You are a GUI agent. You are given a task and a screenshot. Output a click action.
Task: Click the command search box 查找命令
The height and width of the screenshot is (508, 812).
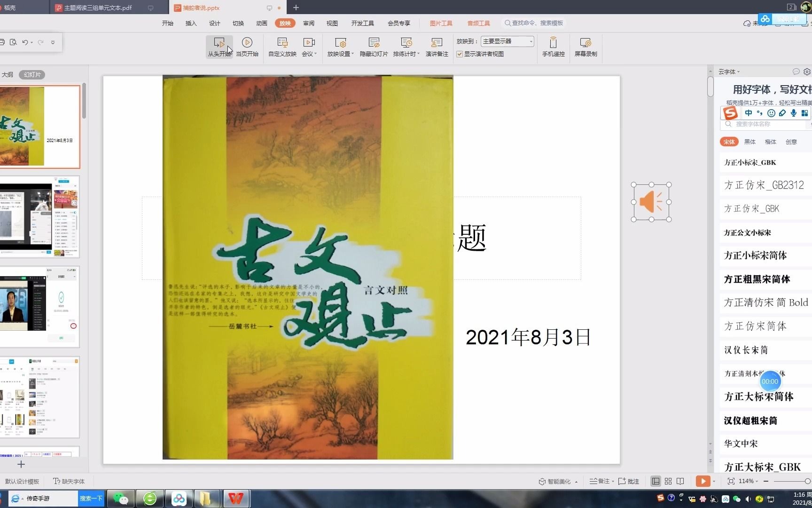pos(534,23)
